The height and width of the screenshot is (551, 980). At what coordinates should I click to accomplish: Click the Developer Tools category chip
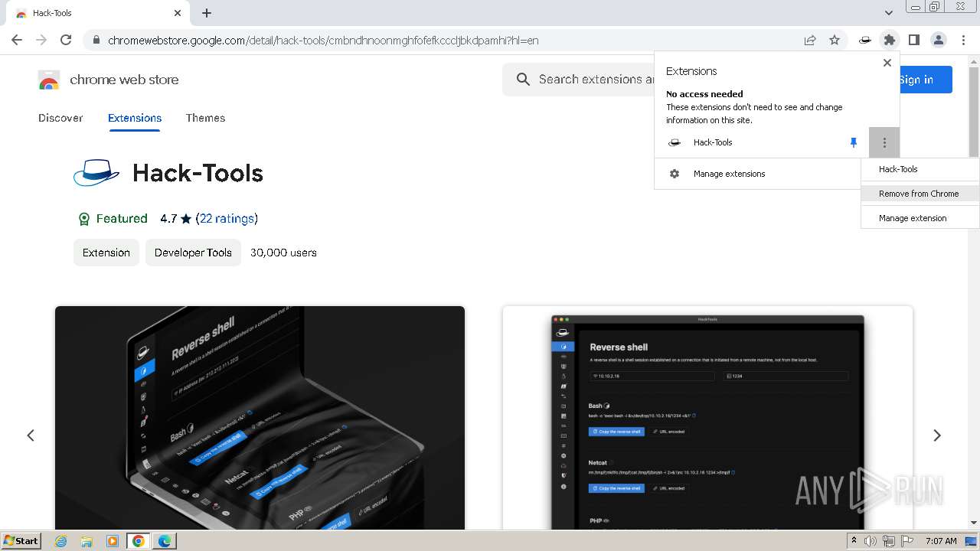click(x=193, y=253)
